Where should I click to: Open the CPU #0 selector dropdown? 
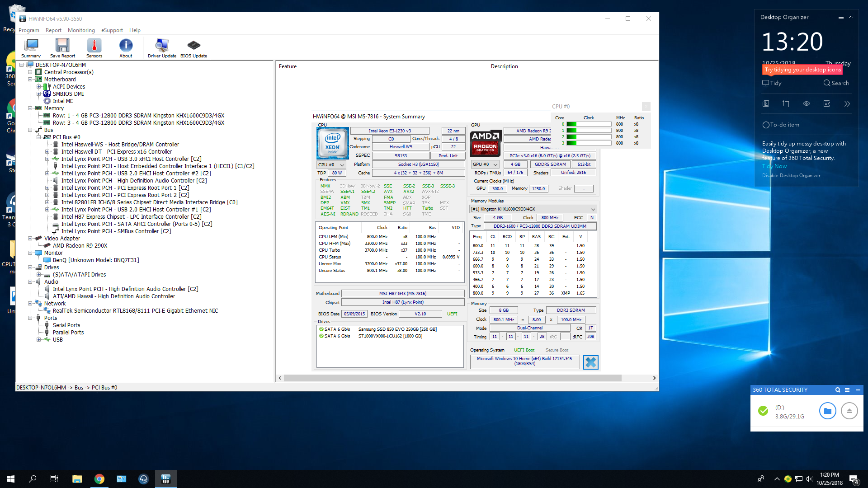click(x=331, y=164)
